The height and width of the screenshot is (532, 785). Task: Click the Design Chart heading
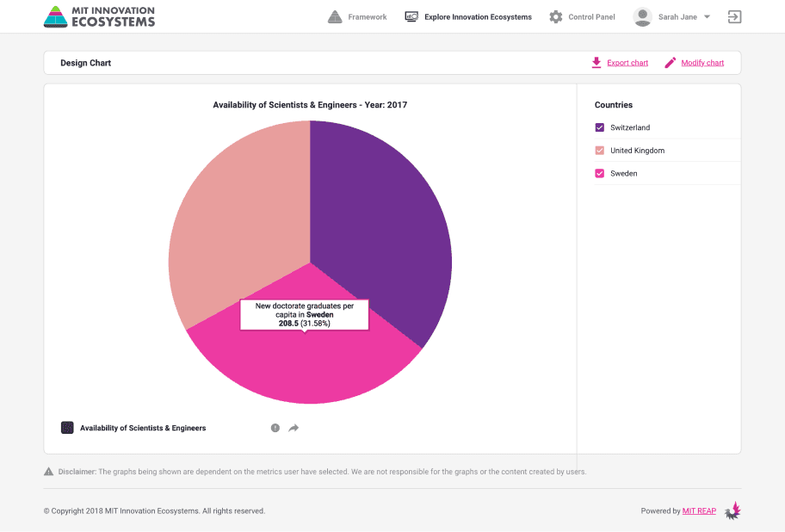tap(85, 63)
